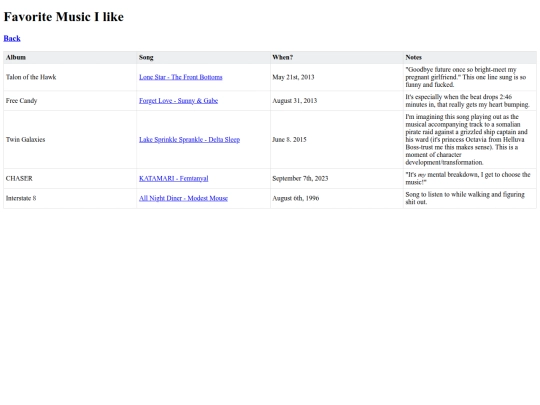Click the September 7th, 2023 date cell

coord(336,178)
